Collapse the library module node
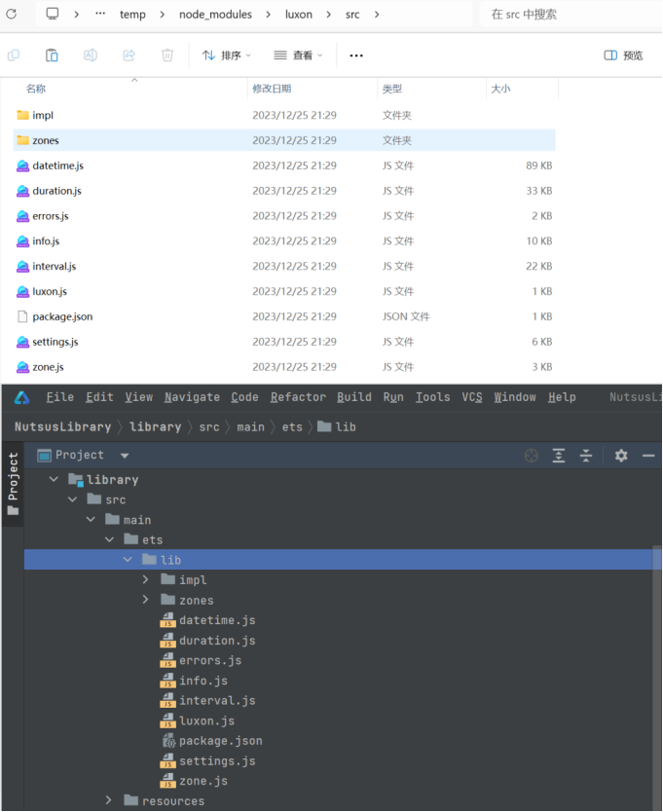This screenshot has height=812, width=663. click(54, 480)
